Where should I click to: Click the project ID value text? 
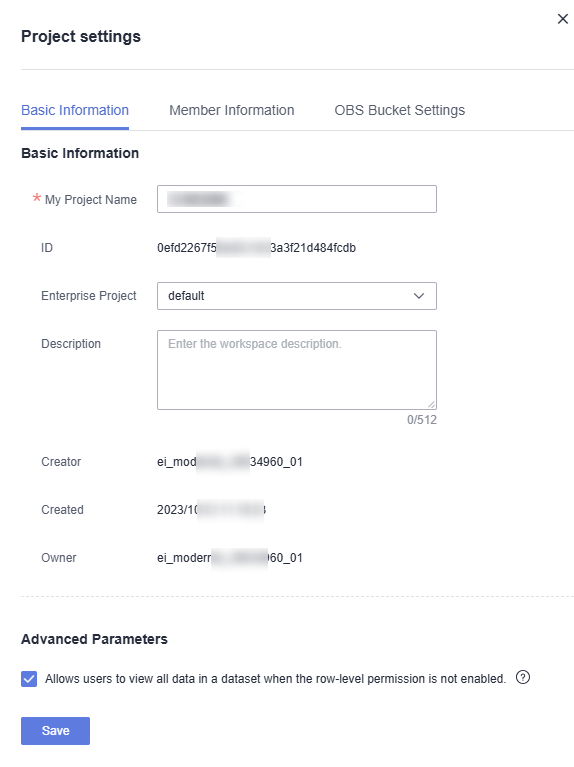point(256,248)
